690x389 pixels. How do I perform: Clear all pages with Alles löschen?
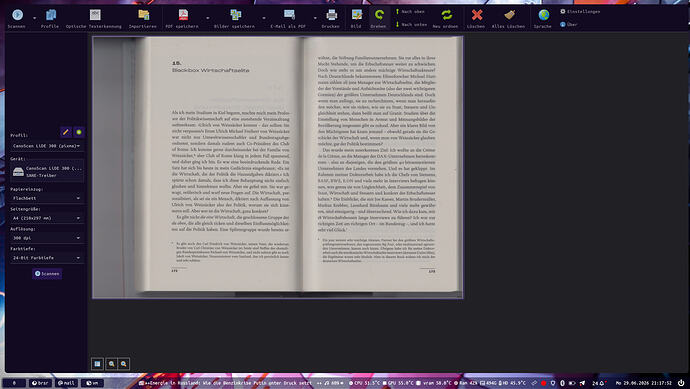pos(508,18)
